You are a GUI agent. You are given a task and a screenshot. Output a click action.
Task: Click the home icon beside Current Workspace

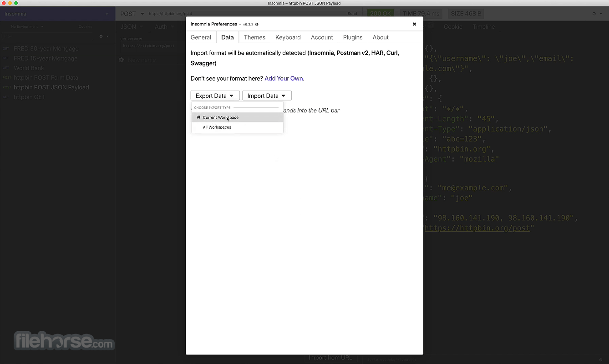198,117
